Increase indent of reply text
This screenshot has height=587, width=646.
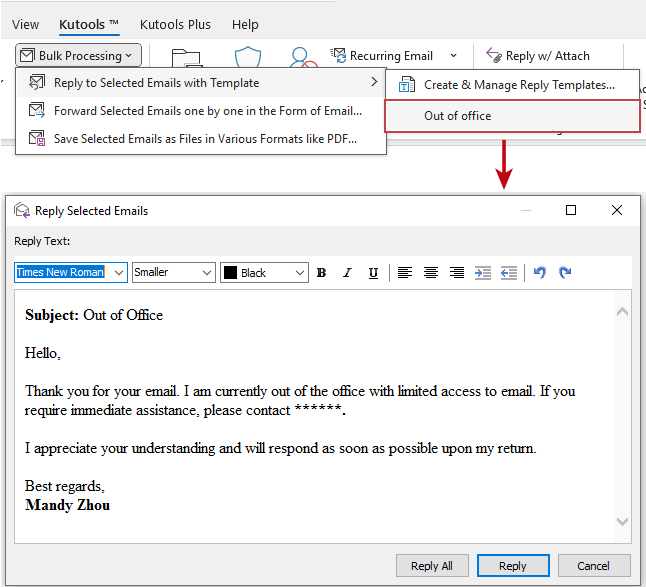483,273
